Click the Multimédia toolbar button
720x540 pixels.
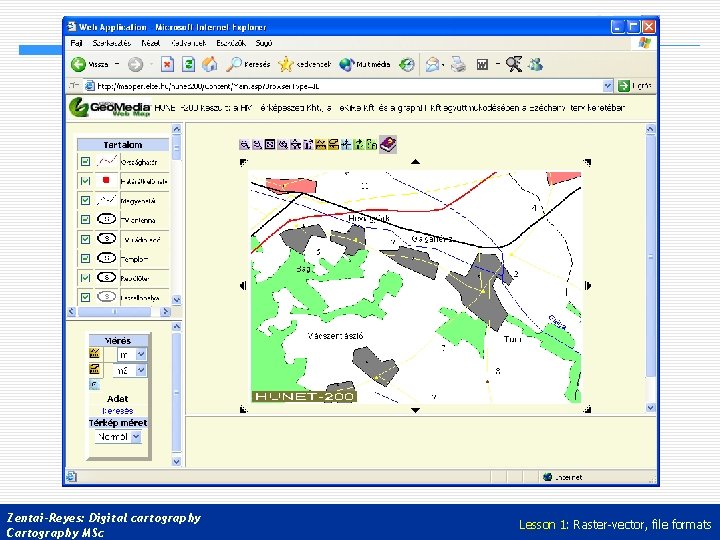pyautogui.click(x=365, y=64)
